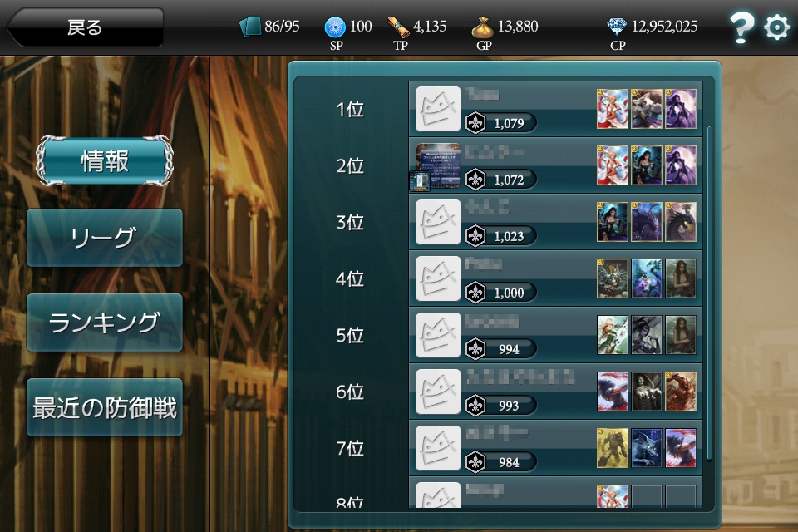Open the help question mark icon
The image size is (798, 532).
coord(741,27)
